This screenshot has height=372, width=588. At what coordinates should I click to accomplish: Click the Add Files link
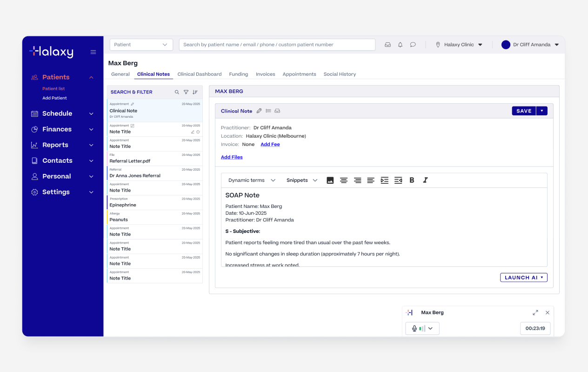(x=232, y=157)
